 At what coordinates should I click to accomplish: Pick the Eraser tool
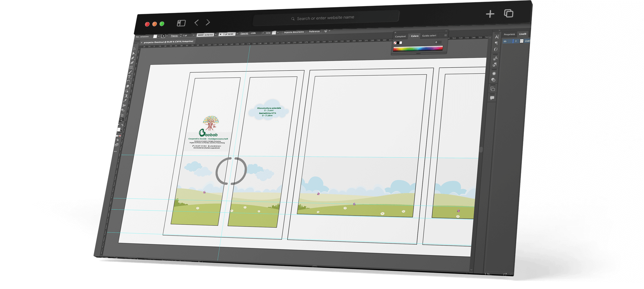pyautogui.click(x=128, y=86)
